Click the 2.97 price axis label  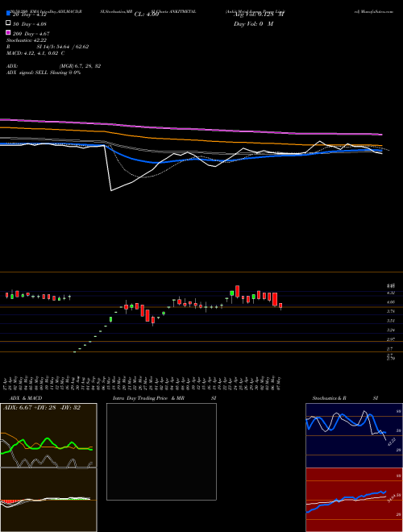(x=390, y=339)
